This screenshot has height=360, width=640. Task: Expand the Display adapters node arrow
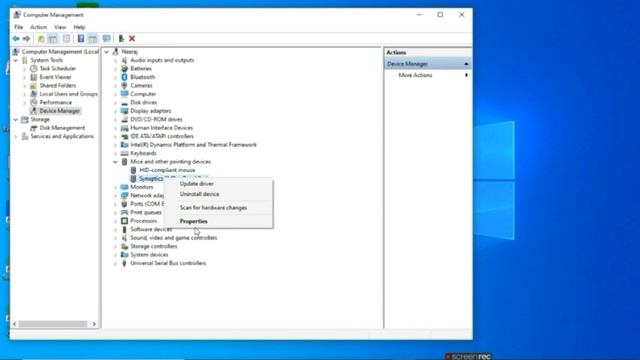pos(116,111)
